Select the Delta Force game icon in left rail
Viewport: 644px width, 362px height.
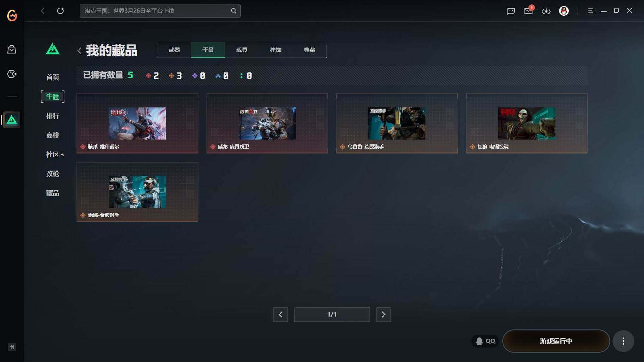click(12, 120)
